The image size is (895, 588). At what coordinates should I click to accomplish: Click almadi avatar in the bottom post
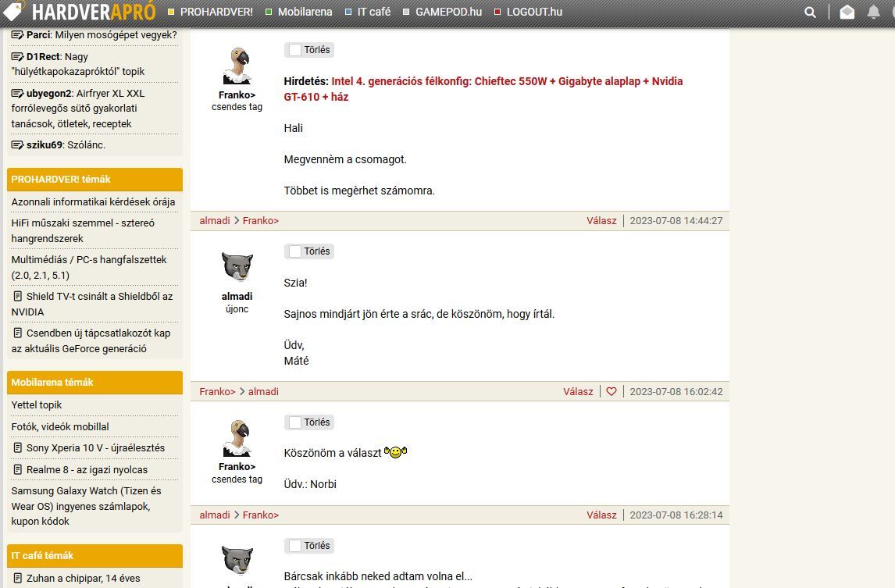(x=237, y=561)
